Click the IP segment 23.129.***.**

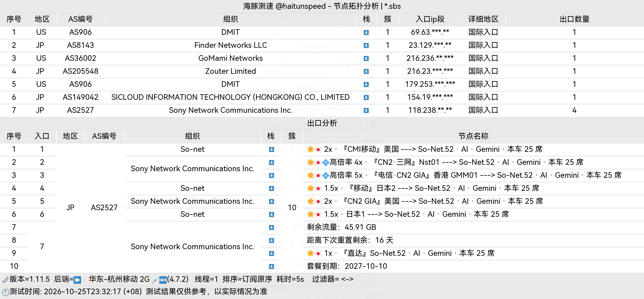click(430, 45)
